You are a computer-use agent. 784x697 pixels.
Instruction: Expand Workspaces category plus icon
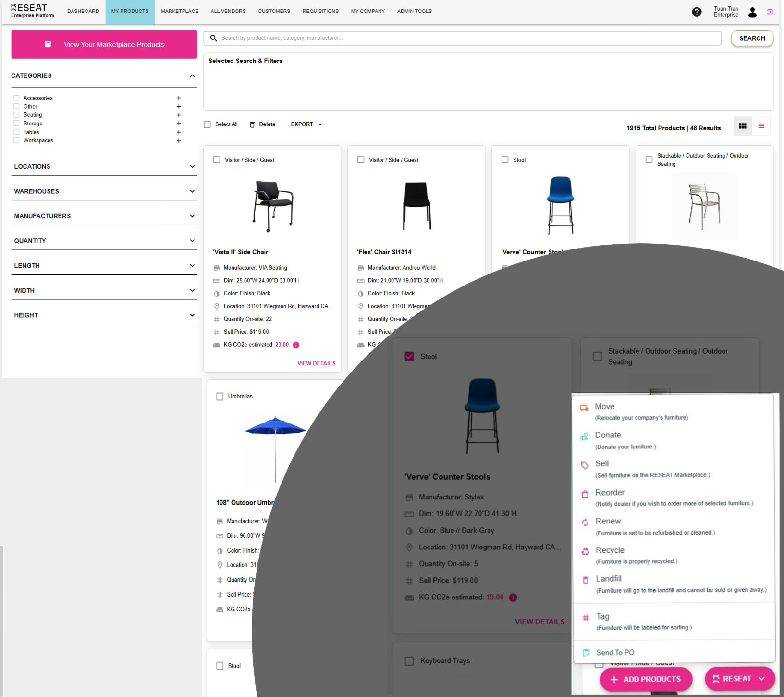(179, 141)
